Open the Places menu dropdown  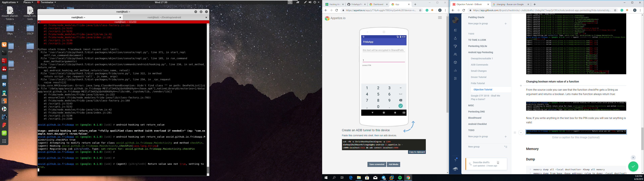(x=28, y=2)
